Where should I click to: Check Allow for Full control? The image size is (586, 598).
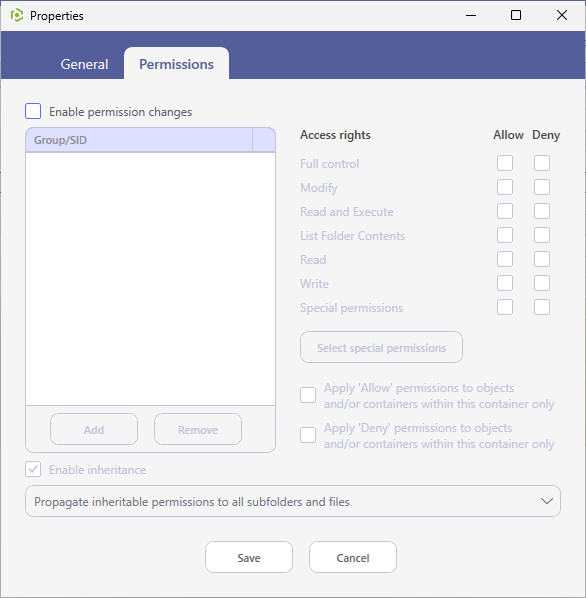pos(505,163)
